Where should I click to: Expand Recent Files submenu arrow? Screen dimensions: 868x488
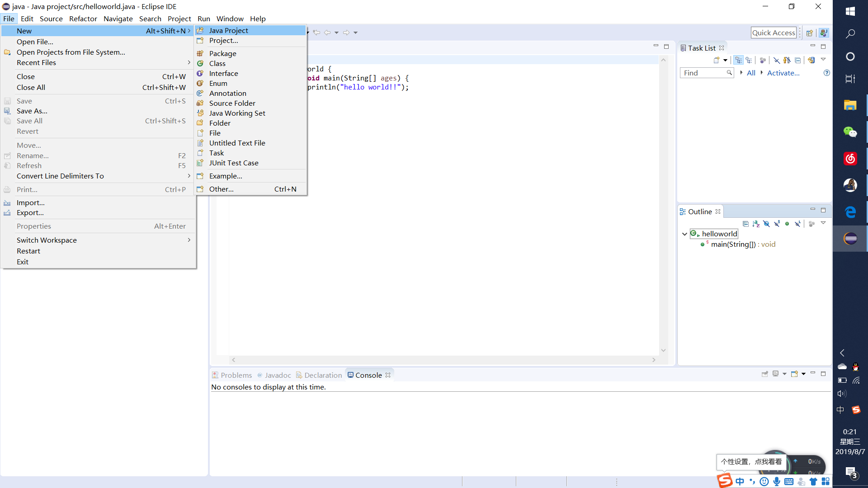[x=189, y=62]
